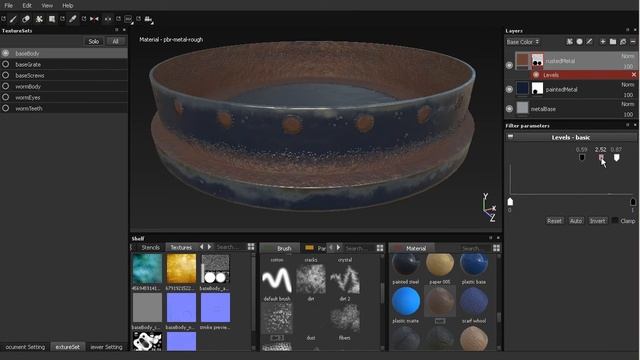Select the Particle brush tool
The height and width of the screenshot is (360, 640).
pos(39,19)
